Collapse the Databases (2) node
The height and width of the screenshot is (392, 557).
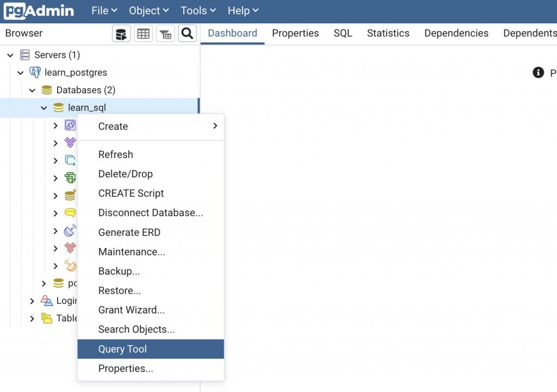point(32,90)
